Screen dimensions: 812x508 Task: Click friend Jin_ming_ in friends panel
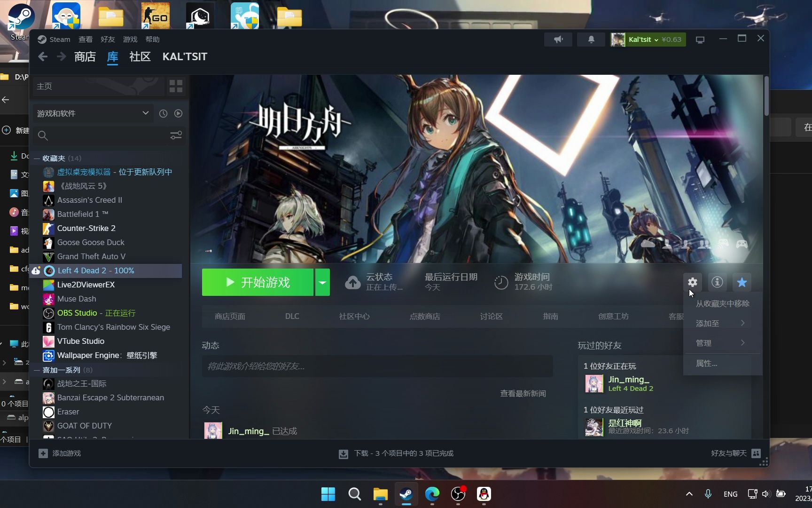coord(629,383)
